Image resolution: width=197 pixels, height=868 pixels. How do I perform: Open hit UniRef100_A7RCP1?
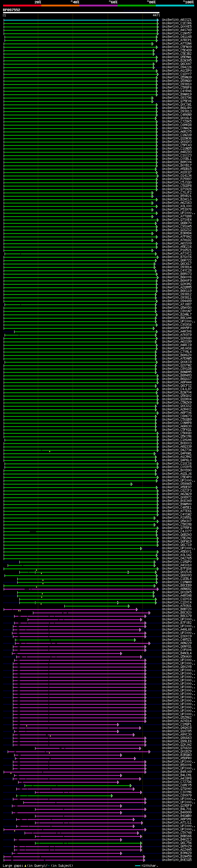(177, 40)
